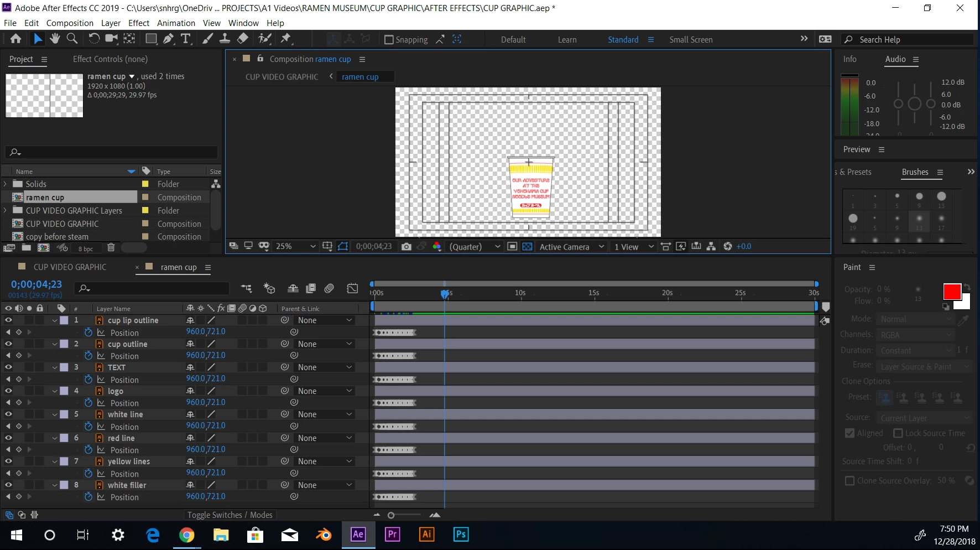980x550 pixels.
Task: Select the Zoom magnifier tool
Action: pyautogui.click(x=72, y=39)
